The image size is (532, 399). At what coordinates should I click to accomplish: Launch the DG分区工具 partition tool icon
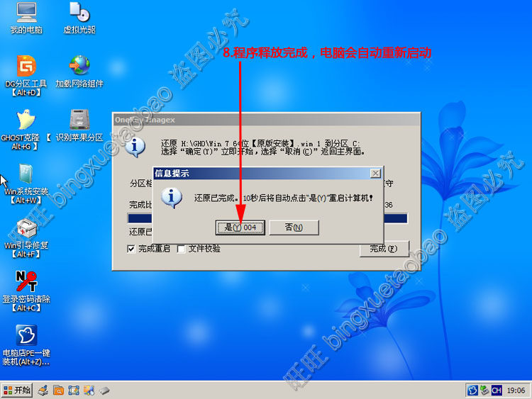(x=26, y=75)
